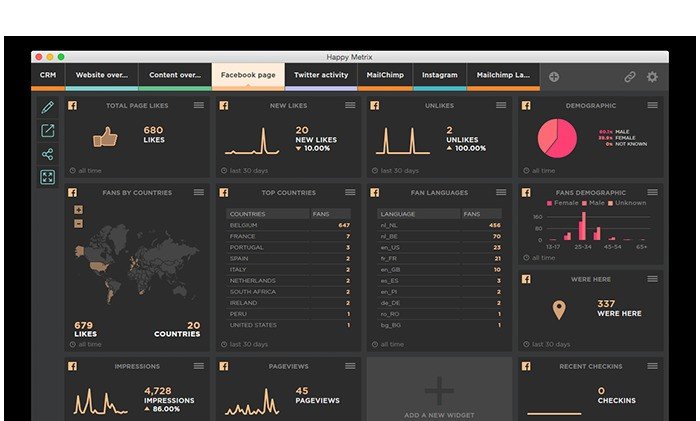Open Total Page Likes widget menu

(x=199, y=105)
